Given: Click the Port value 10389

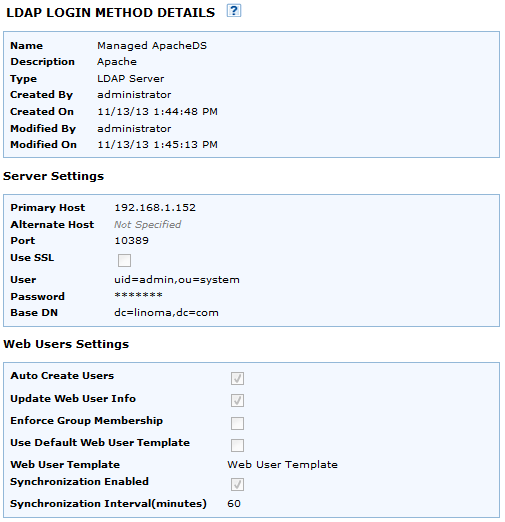Looking at the screenshot, I should (131, 240).
